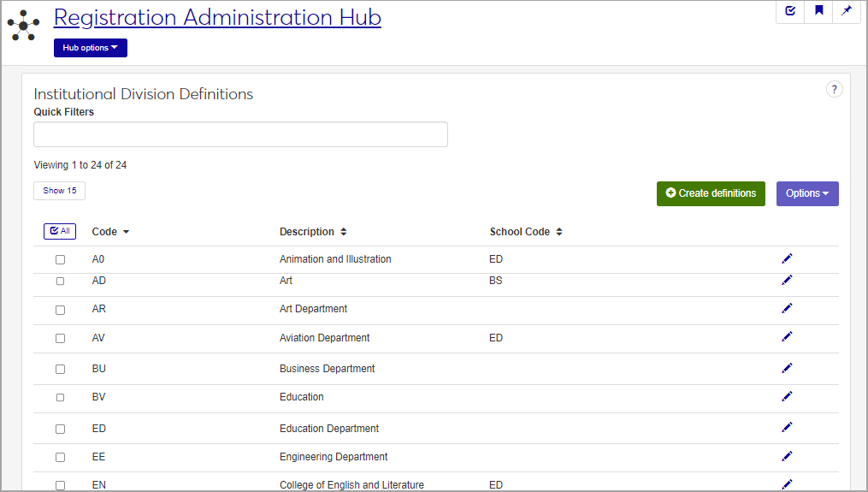This screenshot has height=492, width=868.
Task: Tick the checkbox for code ED
Action: [60, 429]
